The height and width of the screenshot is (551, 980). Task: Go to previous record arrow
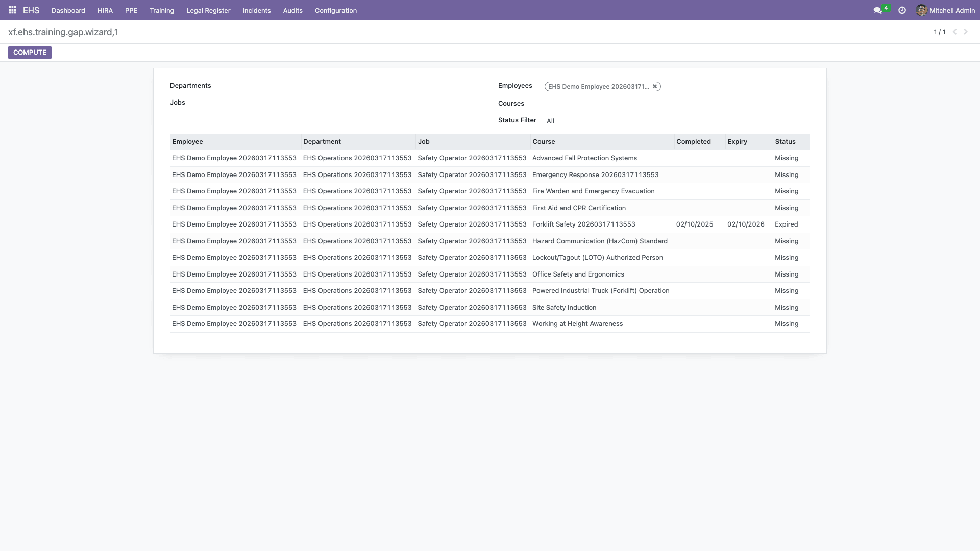tap(954, 32)
